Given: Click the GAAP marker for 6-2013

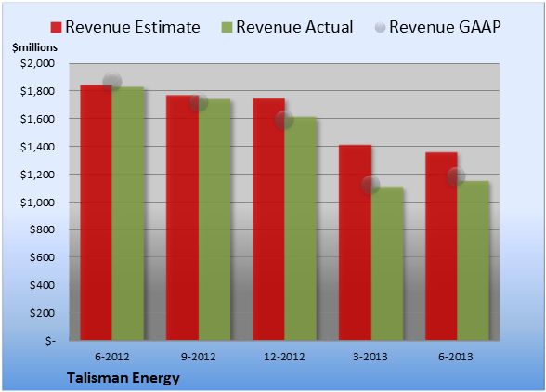Looking at the screenshot, I should coord(456,176).
